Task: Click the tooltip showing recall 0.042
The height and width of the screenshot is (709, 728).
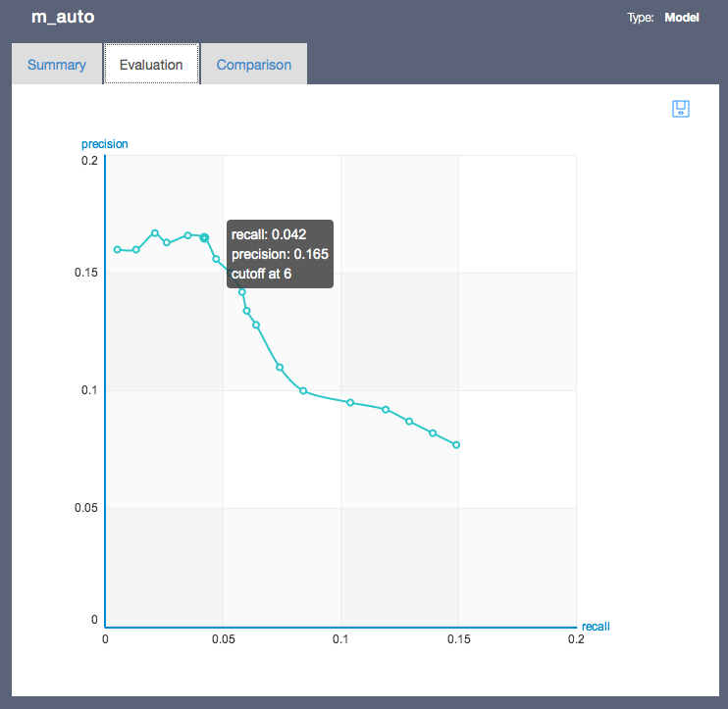Action: coord(280,254)
